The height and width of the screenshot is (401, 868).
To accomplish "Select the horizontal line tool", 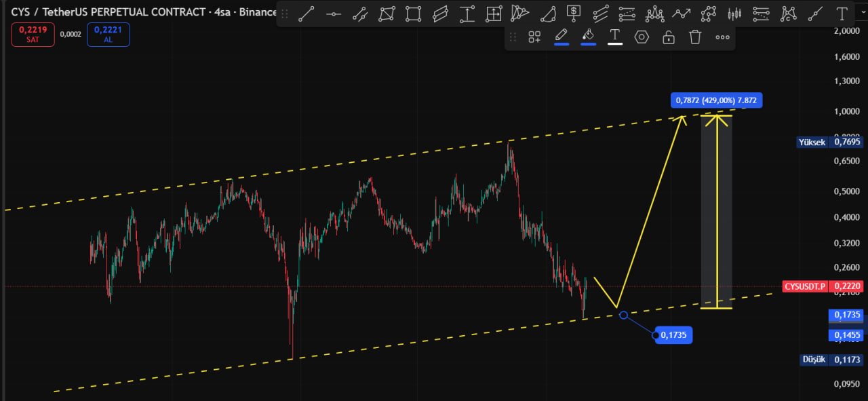I will [x=333, y=13].
